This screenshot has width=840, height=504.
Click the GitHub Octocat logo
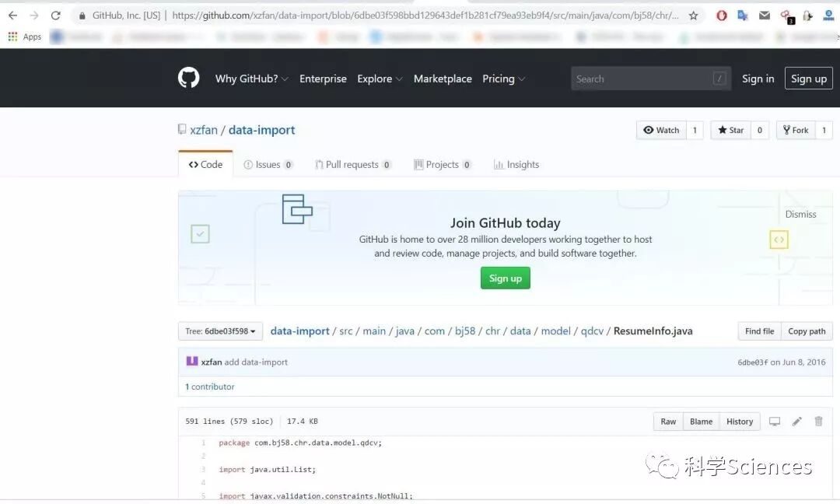(188, 79)
